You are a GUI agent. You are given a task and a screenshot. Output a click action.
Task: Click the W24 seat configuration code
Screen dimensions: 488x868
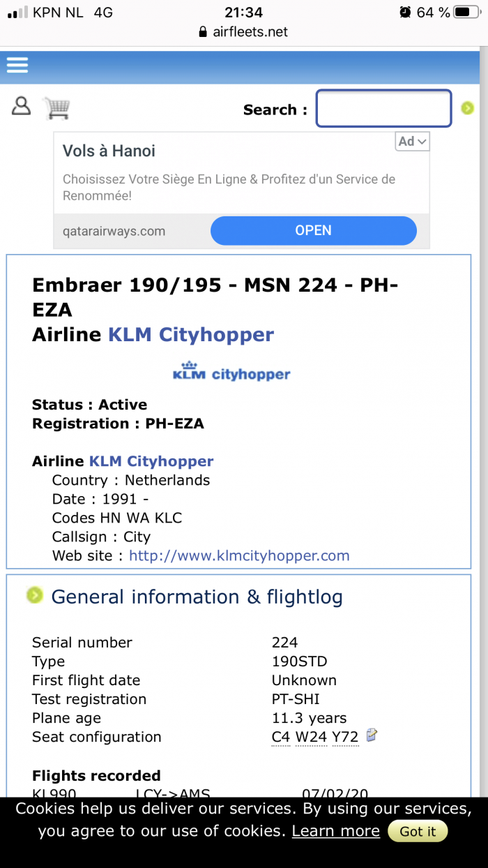tap(311, 738)
